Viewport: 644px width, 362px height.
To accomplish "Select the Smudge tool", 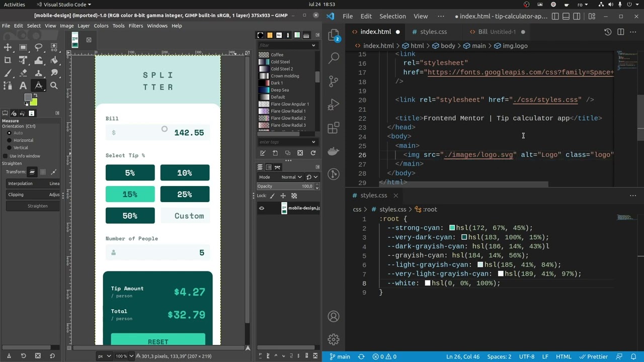I will coord(54,73).
